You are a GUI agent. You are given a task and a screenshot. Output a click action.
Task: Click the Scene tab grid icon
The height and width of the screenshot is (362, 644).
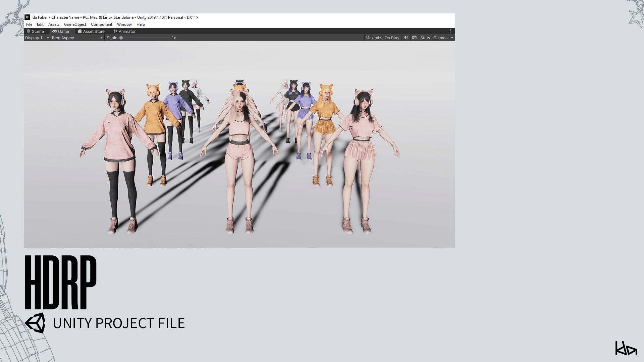pyautogui.click(x=29, y=31)
